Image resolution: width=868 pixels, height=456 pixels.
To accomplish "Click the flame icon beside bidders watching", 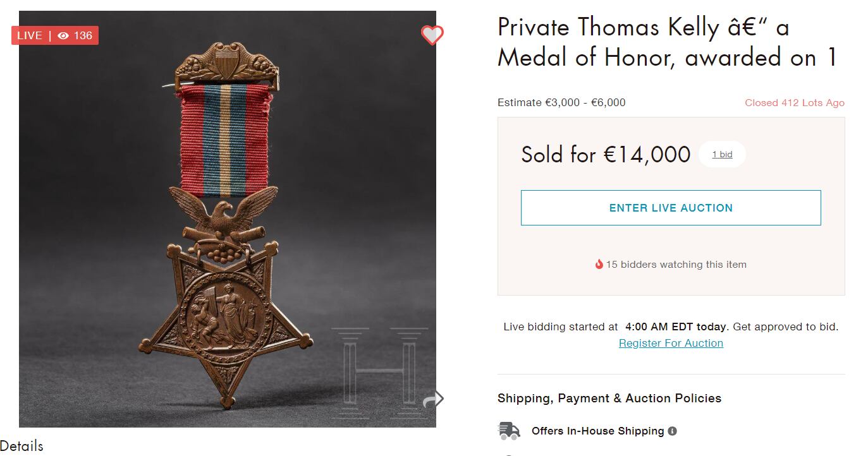I will (x=599, y=265).
